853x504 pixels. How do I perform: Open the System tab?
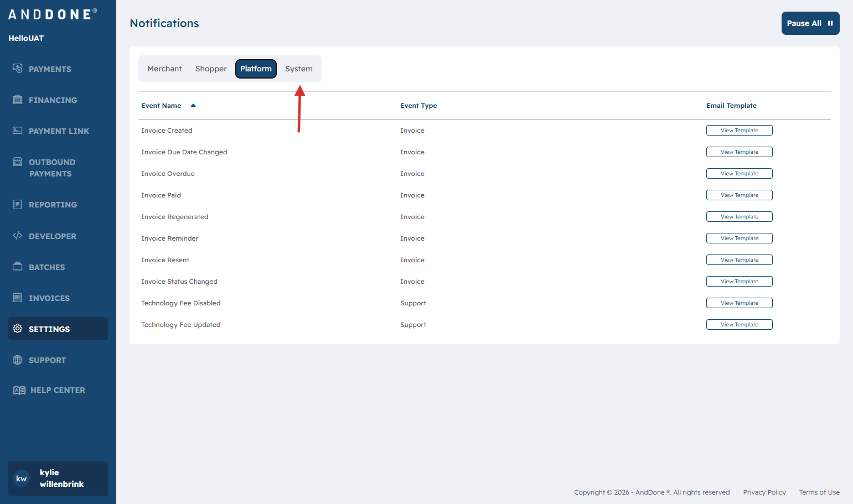pyautogui.click(x=299, y=69)
